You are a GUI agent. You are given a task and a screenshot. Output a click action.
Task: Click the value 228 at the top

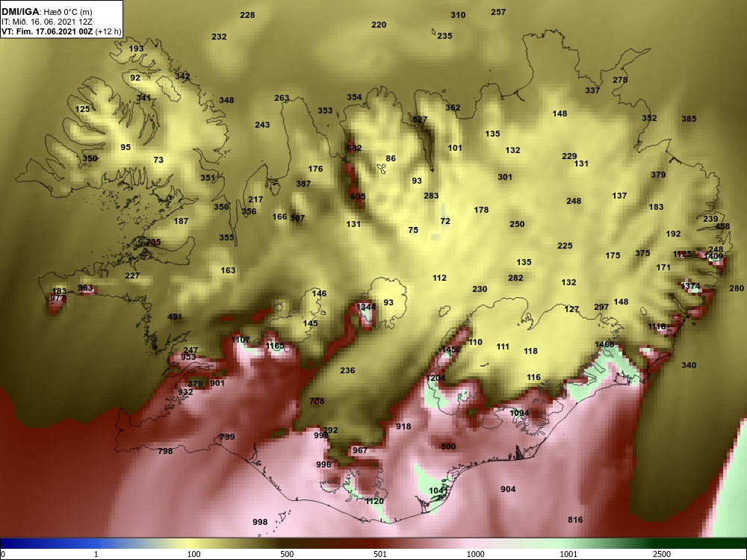click(247, 15)
